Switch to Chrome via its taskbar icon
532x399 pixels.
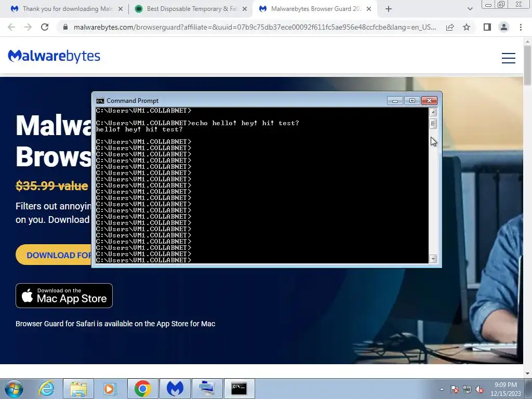pos(142,389)
